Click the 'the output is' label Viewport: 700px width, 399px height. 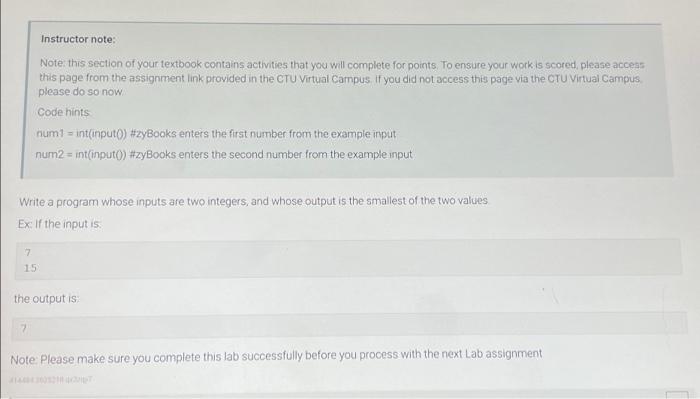(46, 299)
